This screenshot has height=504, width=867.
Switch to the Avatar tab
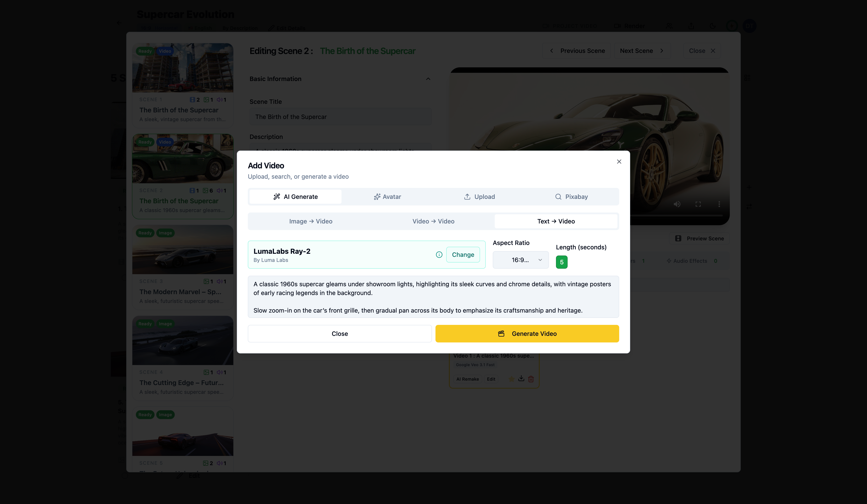387,197
